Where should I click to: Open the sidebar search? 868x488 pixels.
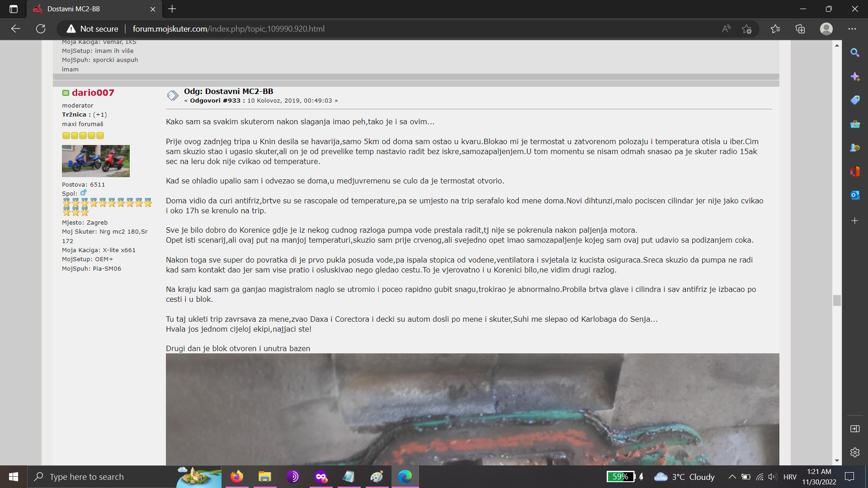(855, 53)
